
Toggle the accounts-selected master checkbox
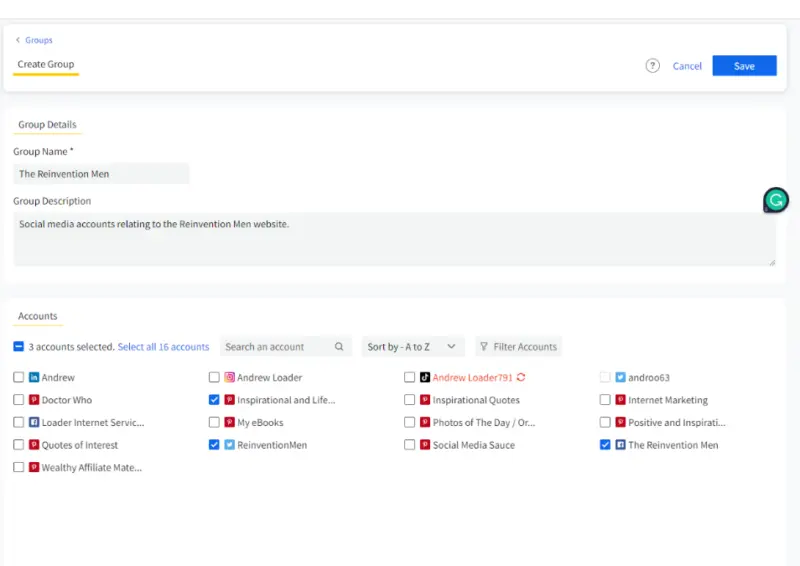pos(19,347)
